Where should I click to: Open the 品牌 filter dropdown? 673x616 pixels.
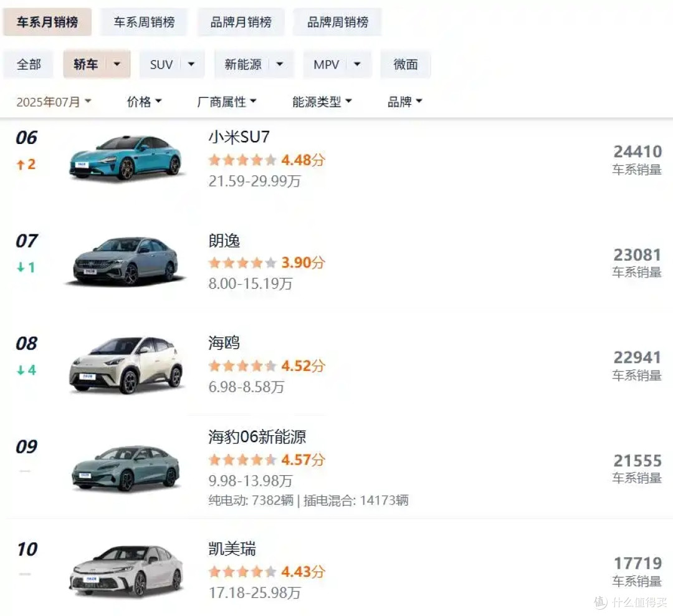tap(405, 102)
